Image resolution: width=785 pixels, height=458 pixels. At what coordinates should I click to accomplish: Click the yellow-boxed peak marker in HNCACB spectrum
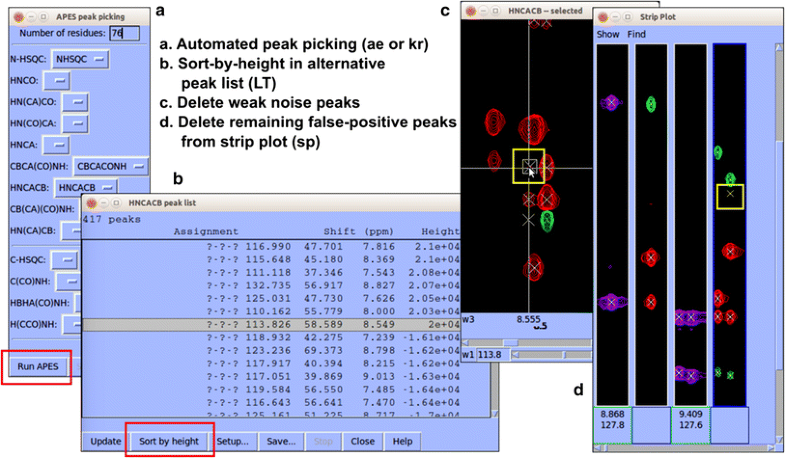point(528,165)
